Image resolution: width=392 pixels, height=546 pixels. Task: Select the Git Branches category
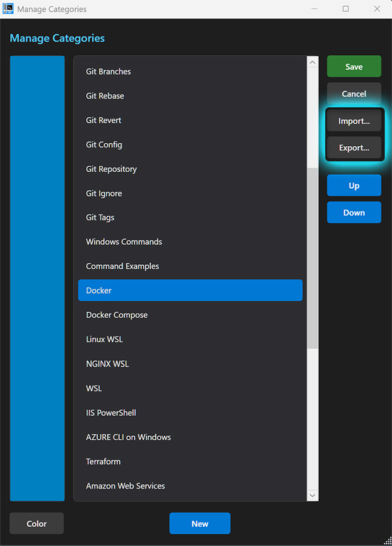[109, 72]
